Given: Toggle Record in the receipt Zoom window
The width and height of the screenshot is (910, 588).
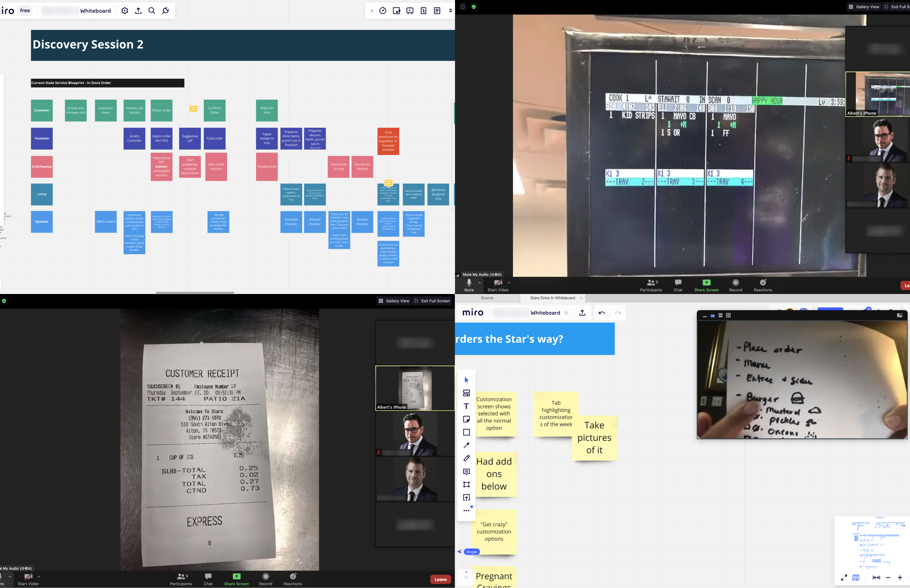Looking at the screenshot, I should 265,579.
